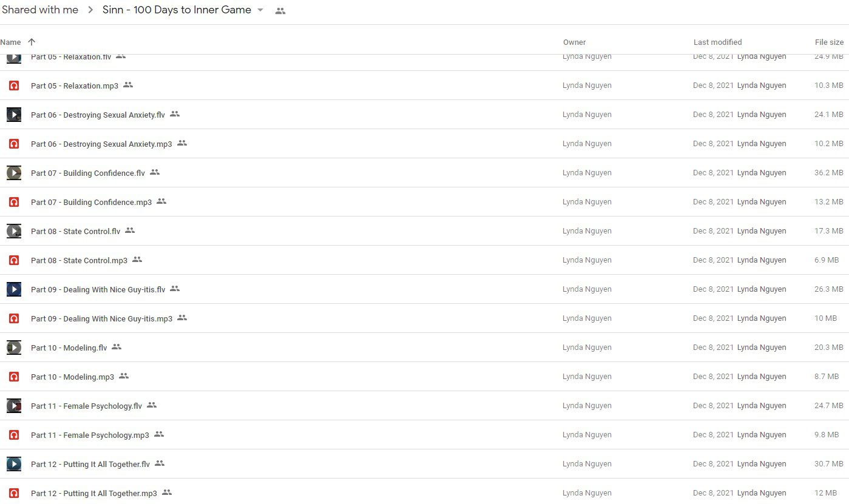Click the audio icon for Part 12 - Putting It All Together.mp3

14,493
